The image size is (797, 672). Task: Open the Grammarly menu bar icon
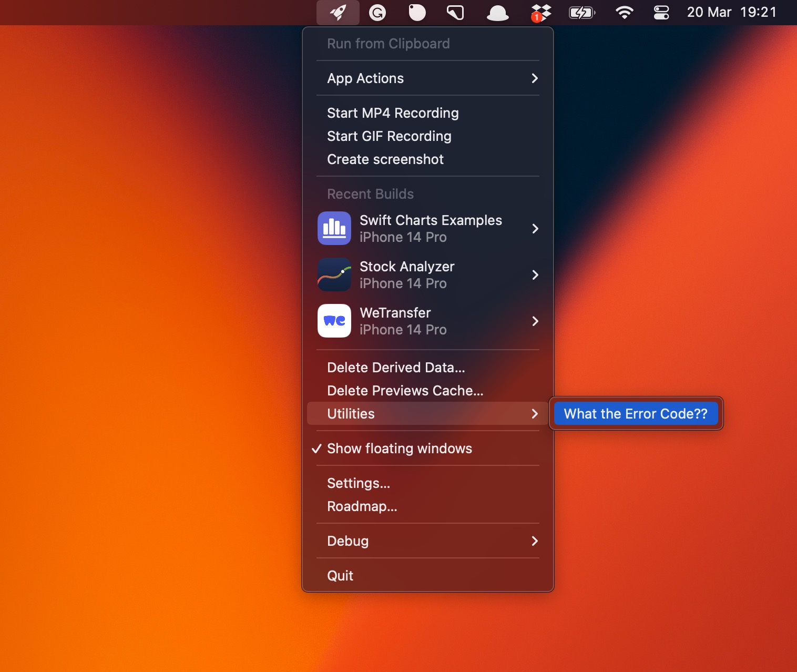(x=377, y=12)
